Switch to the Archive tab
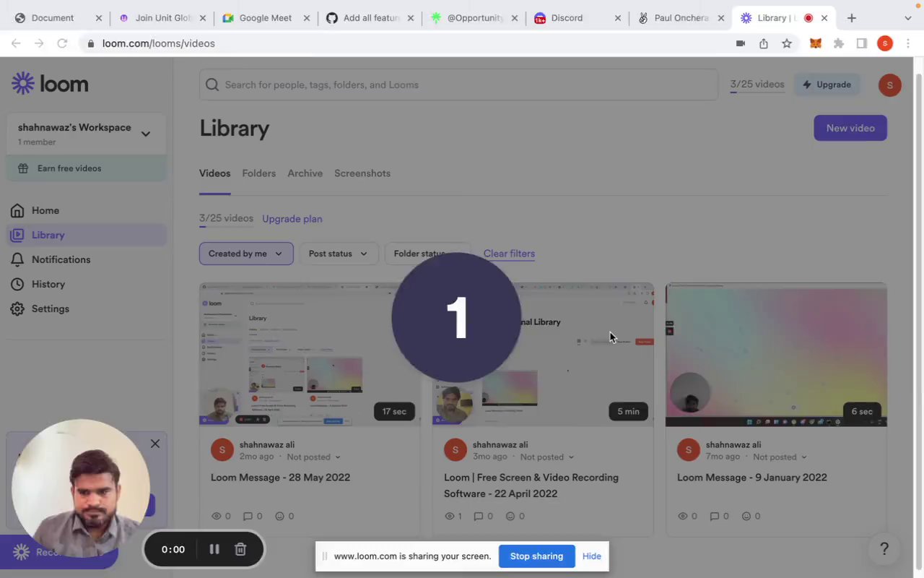The height and width of the screenshot is (578, 924). [x=305, y=173]
